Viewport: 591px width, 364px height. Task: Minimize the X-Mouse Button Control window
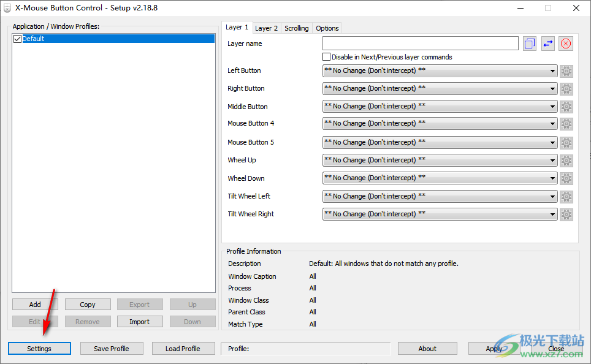tap(520, 8)
